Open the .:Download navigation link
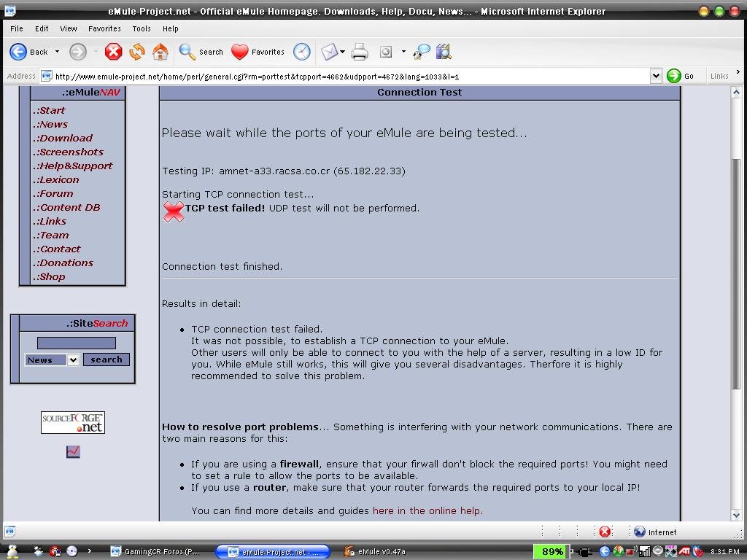Image resolution: width=747 pixels, height=560 pixels. pos(63,138)
